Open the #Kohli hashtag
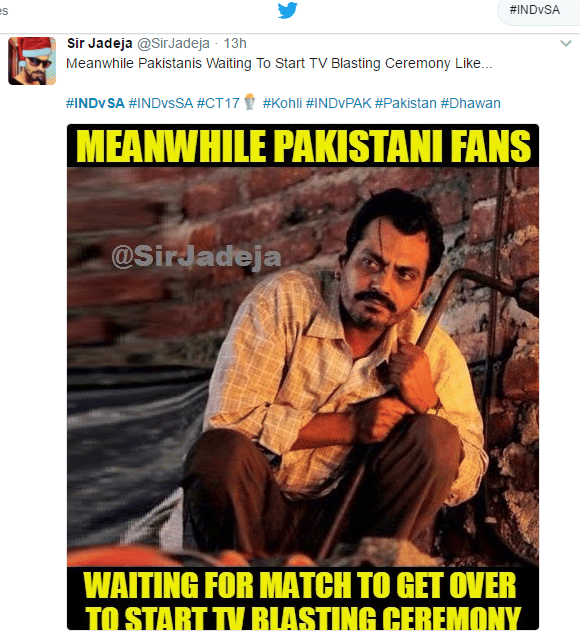The width and height of the screenshot is (580, 634). (282, 104)
